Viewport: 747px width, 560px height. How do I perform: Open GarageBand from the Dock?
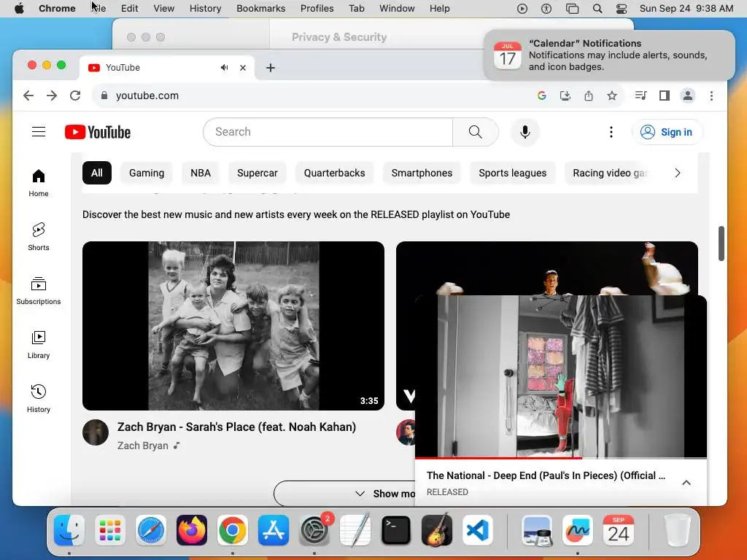coord(437,530)
